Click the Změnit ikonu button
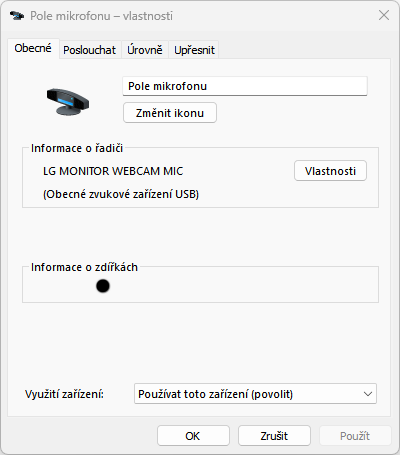 pos(170,113)
